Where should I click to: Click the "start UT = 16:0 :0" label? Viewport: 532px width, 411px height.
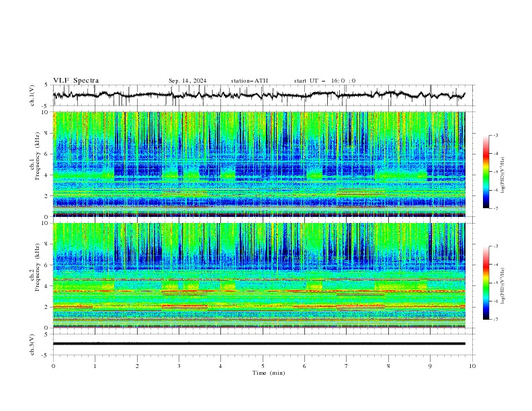point(324,81)
